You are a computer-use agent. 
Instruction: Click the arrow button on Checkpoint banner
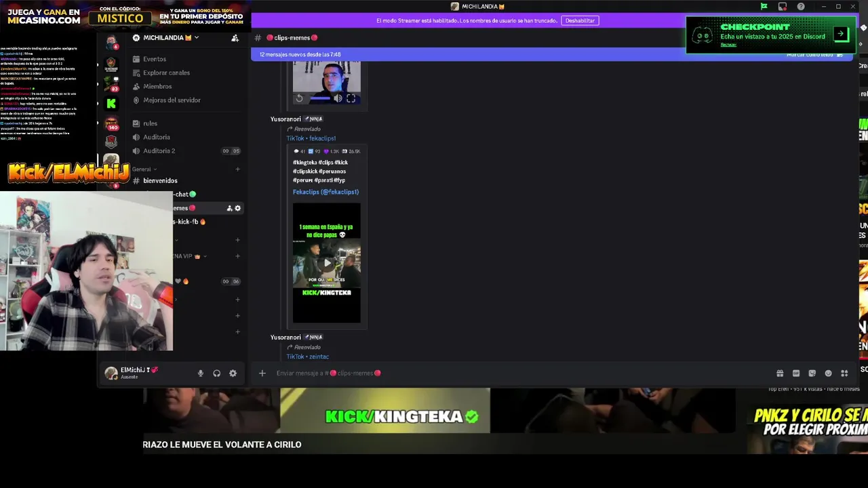tap(840, 33)
